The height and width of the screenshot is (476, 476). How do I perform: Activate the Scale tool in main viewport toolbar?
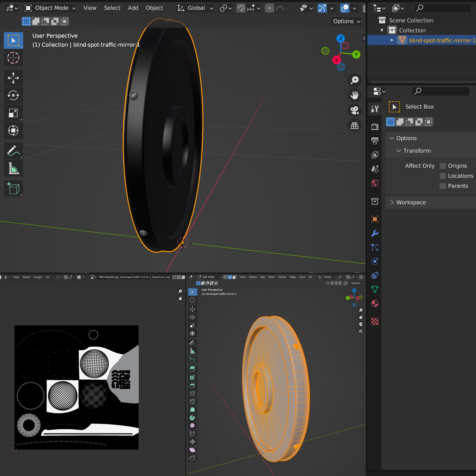click(x=13, y=113)
